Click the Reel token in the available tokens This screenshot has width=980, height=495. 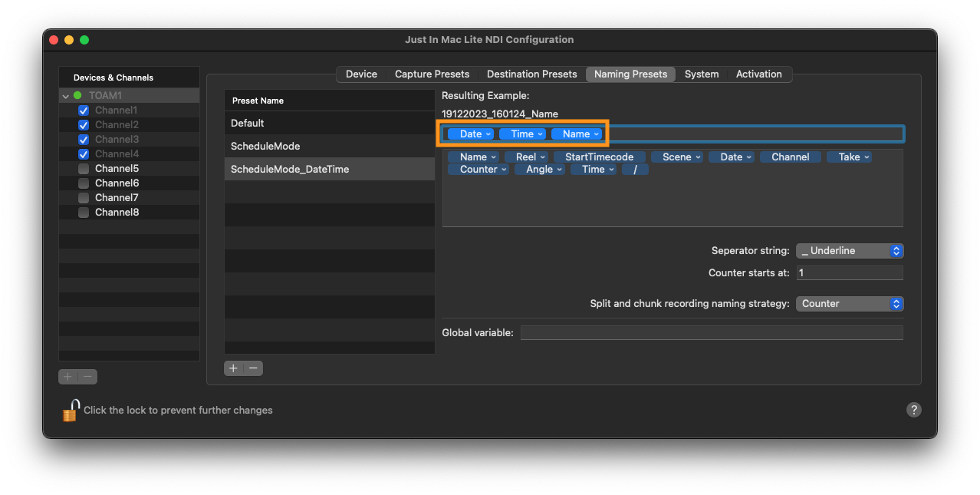click(x=526, y=157)
